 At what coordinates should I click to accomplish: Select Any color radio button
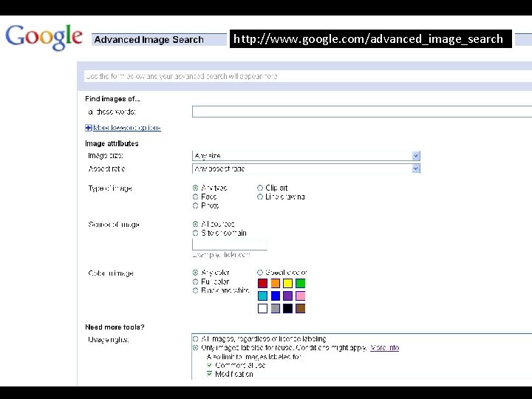195,273
